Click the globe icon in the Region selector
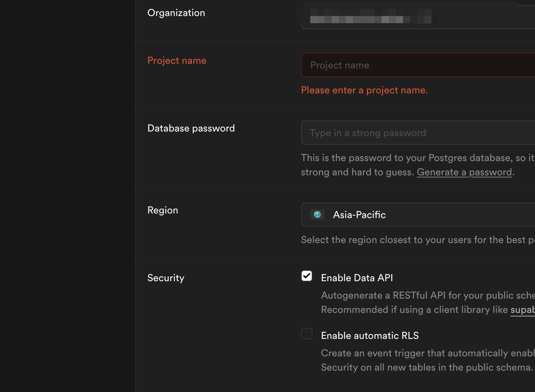The width and height of the screenshot is (535, 392). [x=317, y=215]
